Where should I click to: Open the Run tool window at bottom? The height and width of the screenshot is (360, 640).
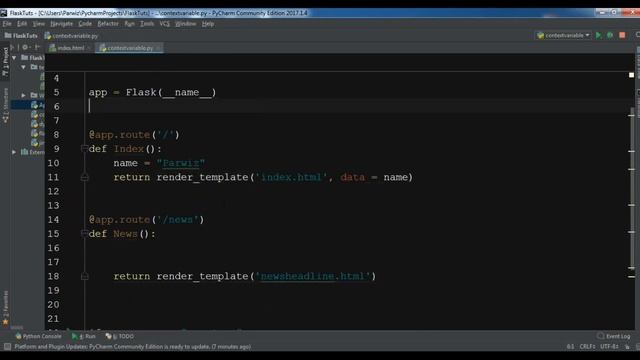[84, 336]
